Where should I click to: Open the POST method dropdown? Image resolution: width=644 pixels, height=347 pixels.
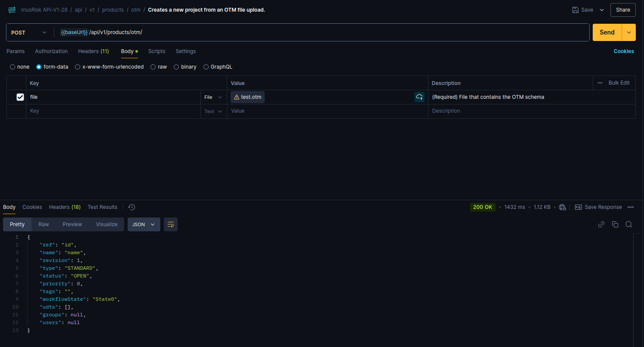pos(29,32)
